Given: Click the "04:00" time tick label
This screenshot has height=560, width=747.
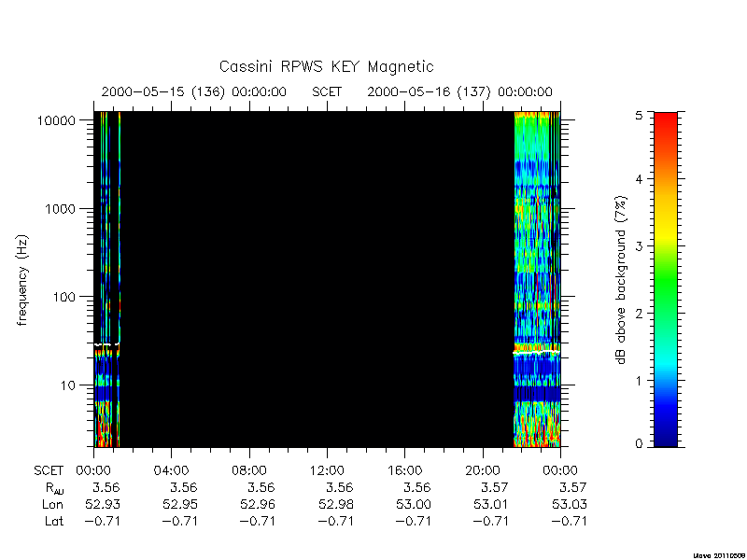Looking at the screenshot, I should coord(171,470).
